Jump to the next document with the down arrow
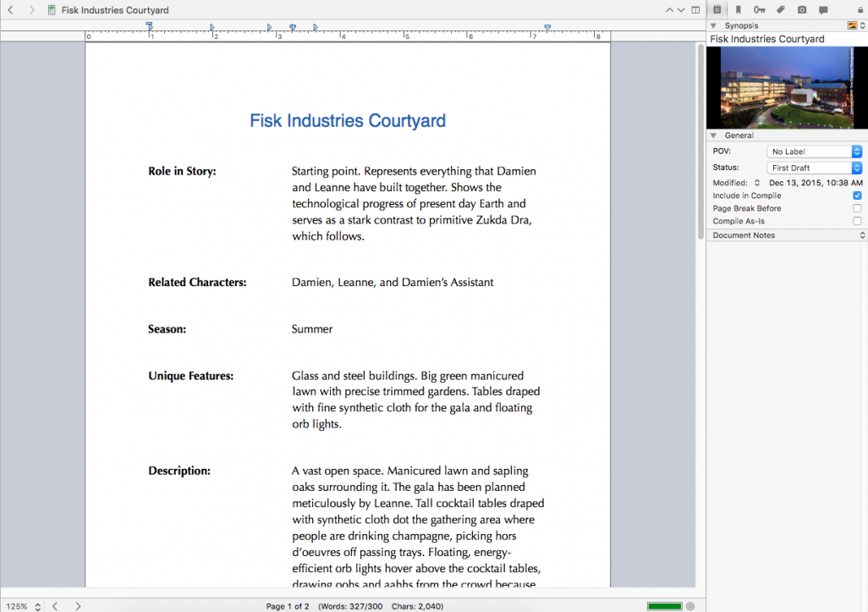The height and width of the screenshot is (612, 868). coord(681,10)
